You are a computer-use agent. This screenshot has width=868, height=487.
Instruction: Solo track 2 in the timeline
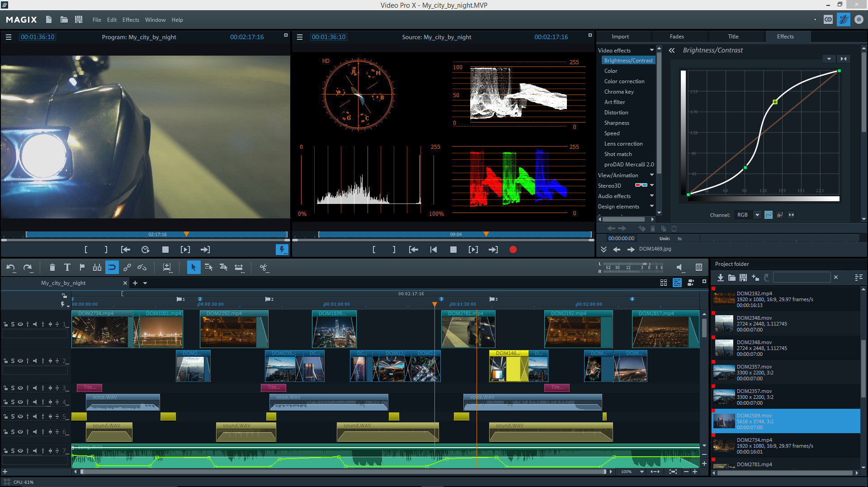pyautogui.click(x=13, y=361)
